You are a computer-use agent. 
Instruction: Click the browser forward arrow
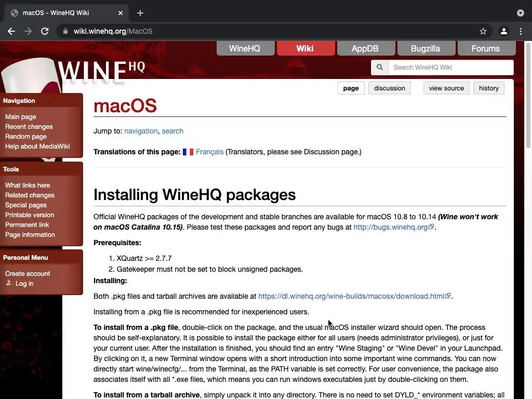[x=28, y=31]
